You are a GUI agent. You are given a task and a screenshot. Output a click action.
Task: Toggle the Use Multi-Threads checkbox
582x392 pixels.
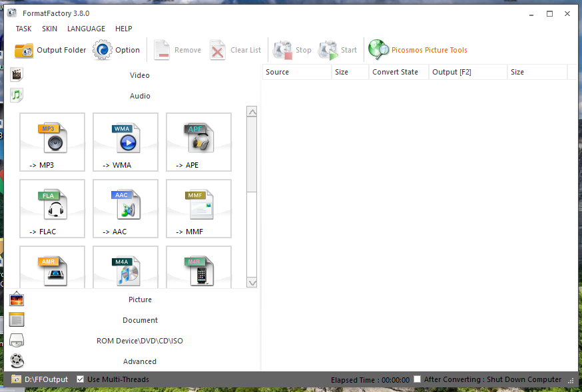pyautogui.click(x=80, y=379)
